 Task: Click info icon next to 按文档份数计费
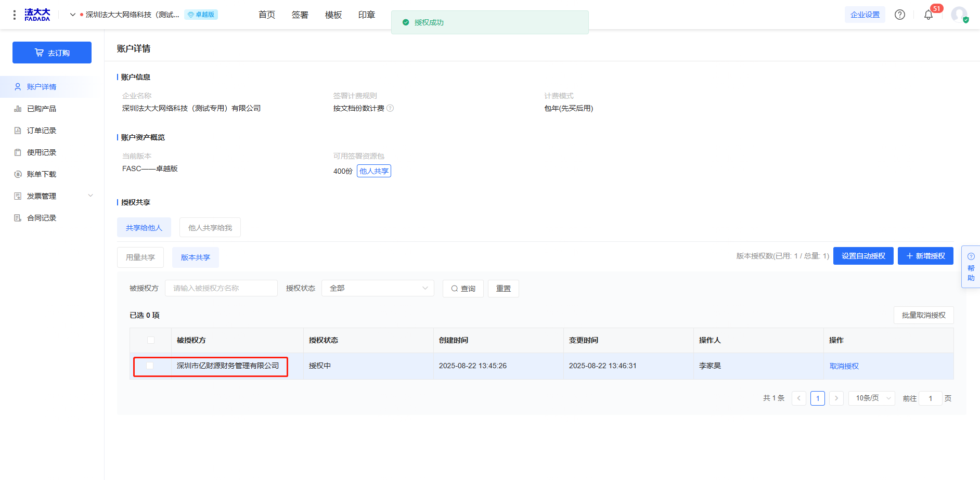[390, 108]
